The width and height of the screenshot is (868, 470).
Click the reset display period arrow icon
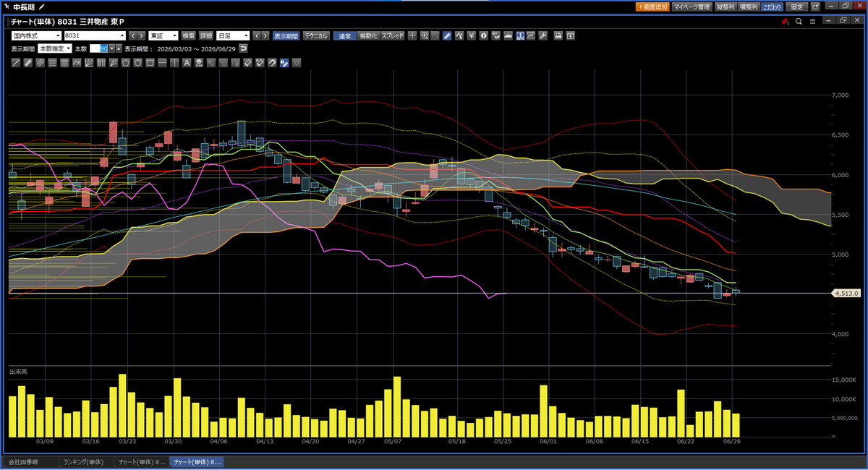pyautogui.click(x=243, y=48)
